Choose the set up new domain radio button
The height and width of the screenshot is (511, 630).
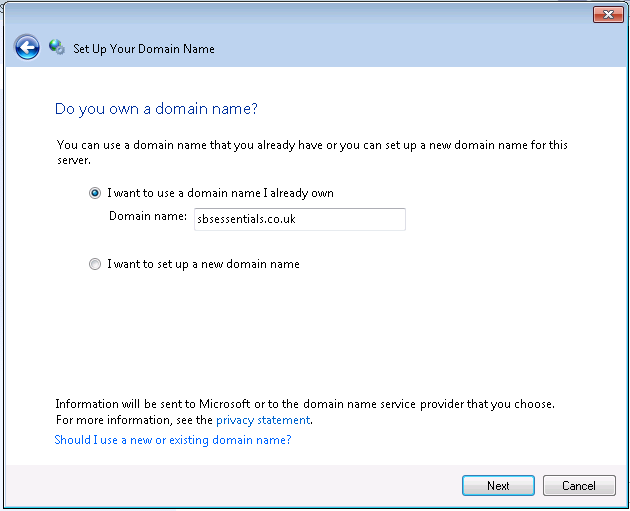pos(95,265)
